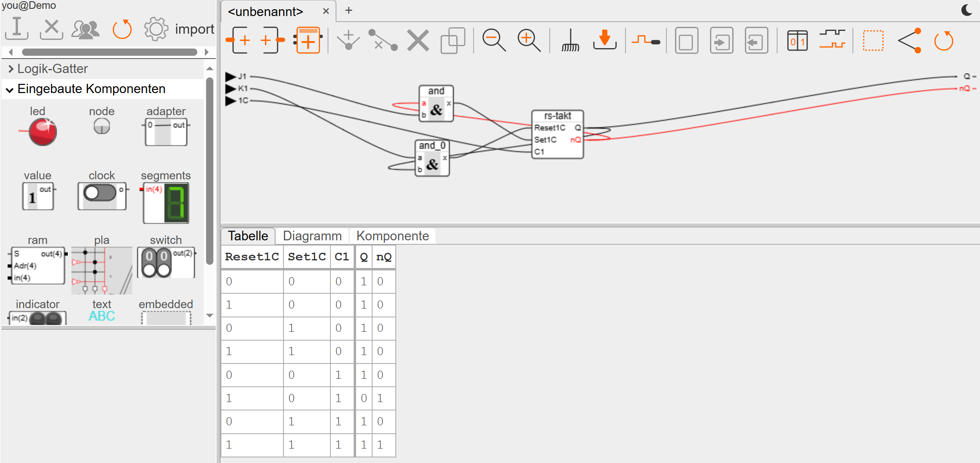Select the segments display component
This screenshot has width=980, height=463.
click(165, 197)
